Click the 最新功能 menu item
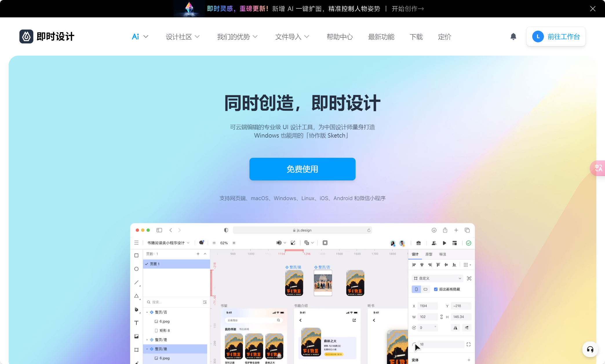The width and height of the screenshot is (605, 364). coord(382,37)
